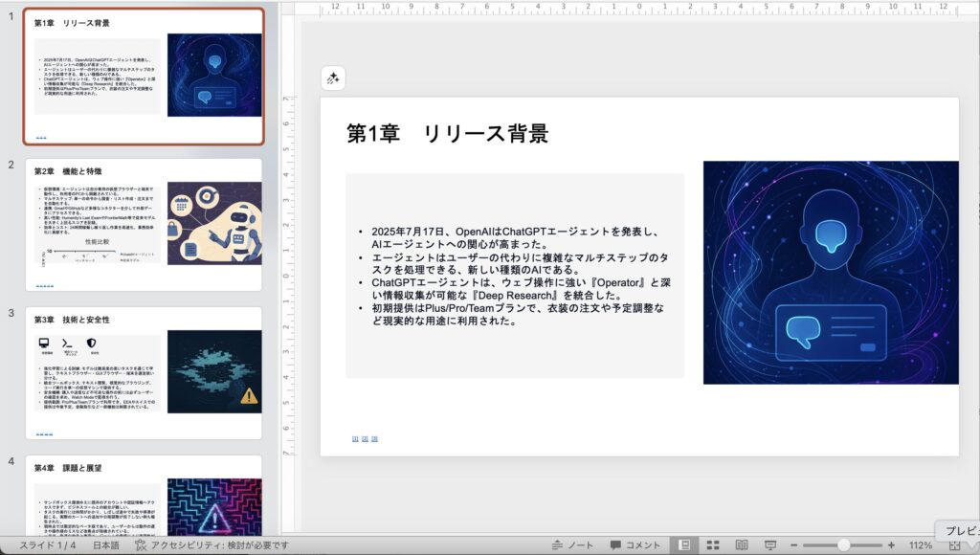Toggle the ノート notes pane button
Image resolution: width=980 pixels, height=555 pixels.
point(572,545)
